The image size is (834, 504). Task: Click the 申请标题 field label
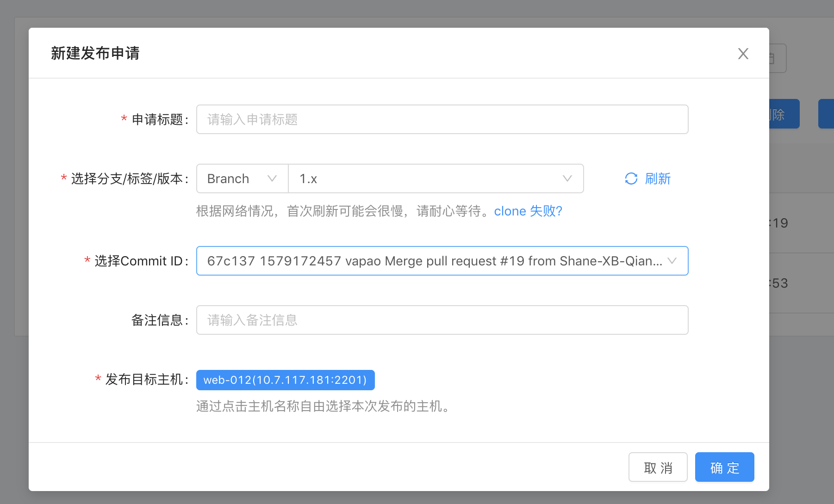(157, 119)
